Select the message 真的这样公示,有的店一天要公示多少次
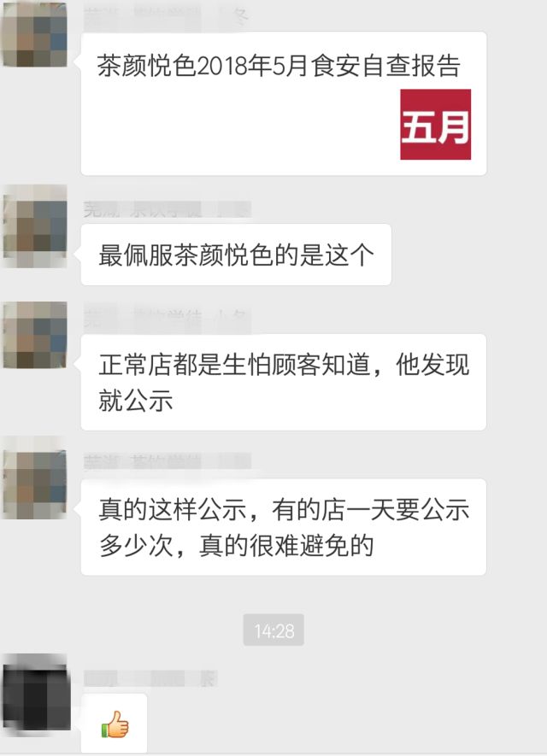The width and height of the screenshot is (547, 756). [284, 527]
